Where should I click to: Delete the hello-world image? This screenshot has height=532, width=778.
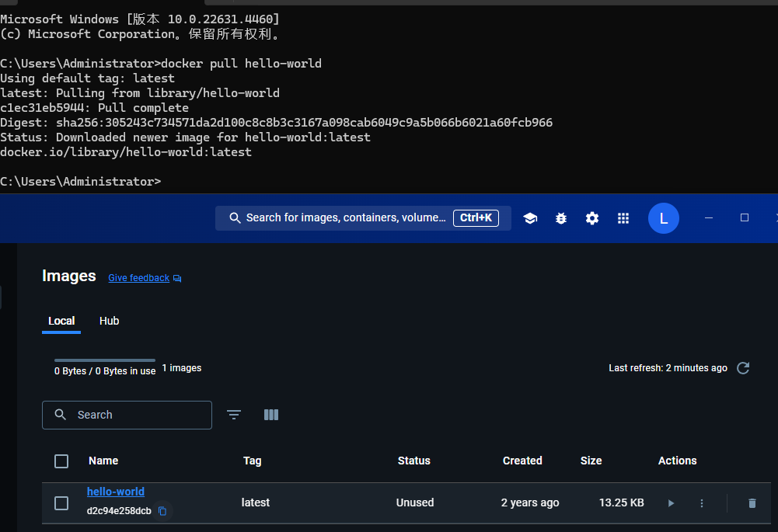(752, 503)
